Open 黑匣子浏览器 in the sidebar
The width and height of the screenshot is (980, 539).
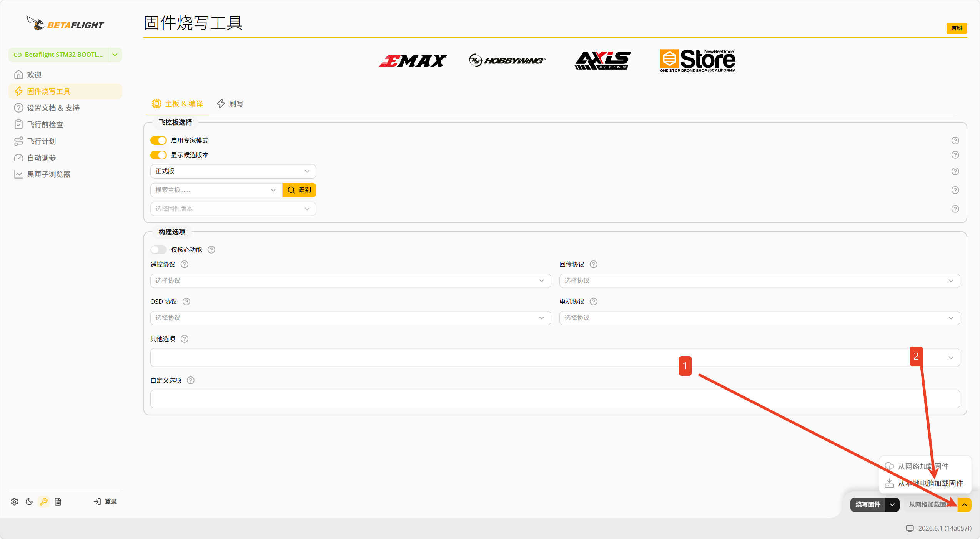click(65, 174)
